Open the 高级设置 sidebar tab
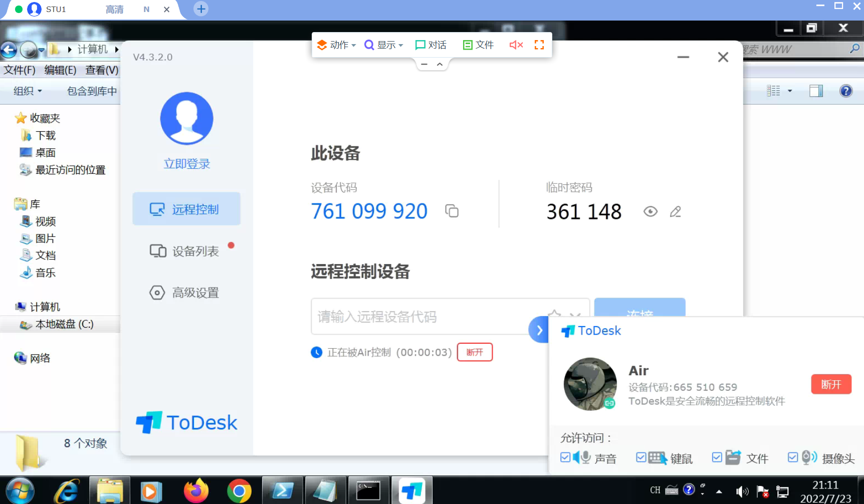 186,292
